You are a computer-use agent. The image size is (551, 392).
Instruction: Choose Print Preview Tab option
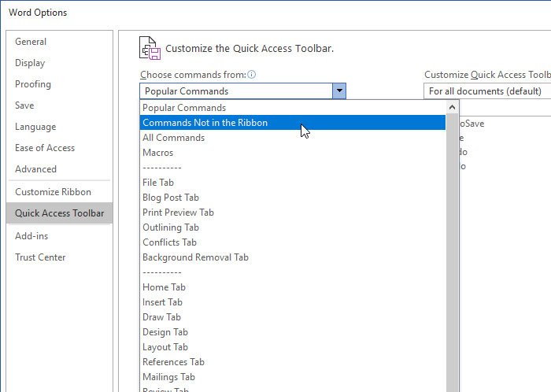[178, 213]
